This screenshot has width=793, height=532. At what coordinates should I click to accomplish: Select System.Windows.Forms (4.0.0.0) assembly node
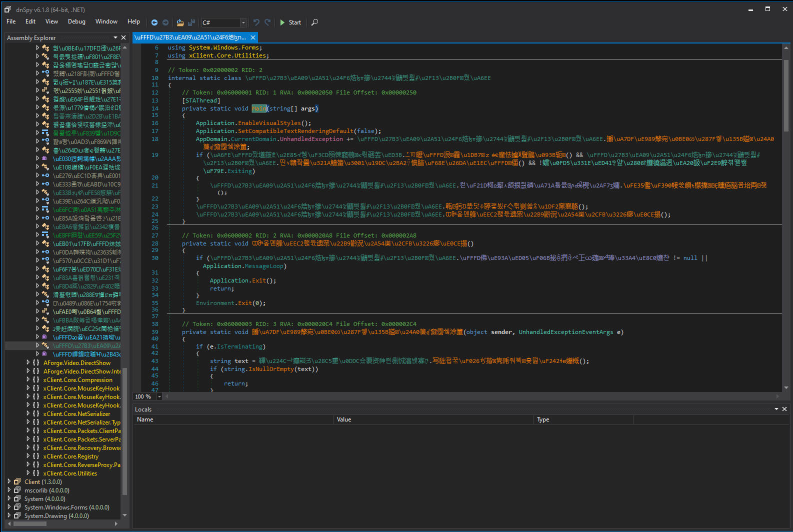pyautogui.click(x=66, y=507)
